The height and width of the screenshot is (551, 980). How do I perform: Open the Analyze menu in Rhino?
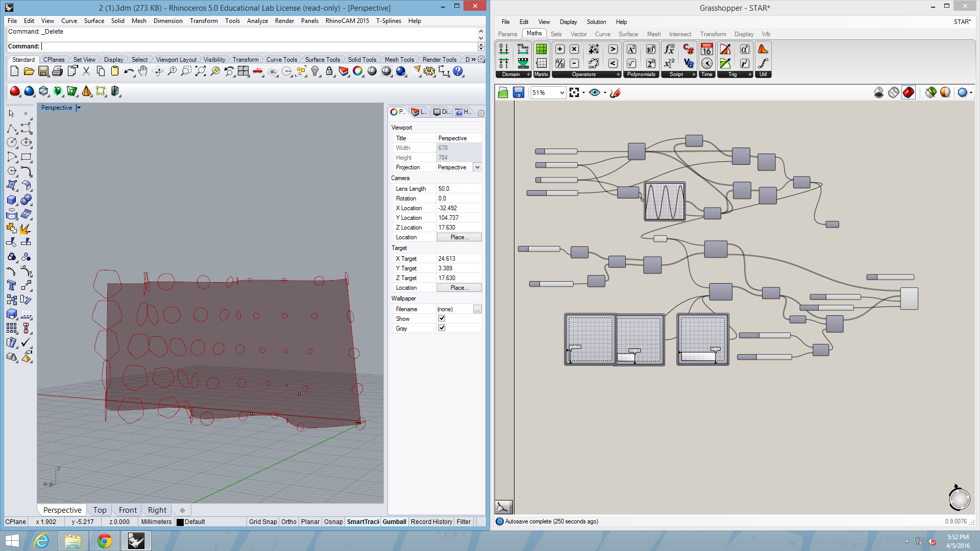coord(257,21)
